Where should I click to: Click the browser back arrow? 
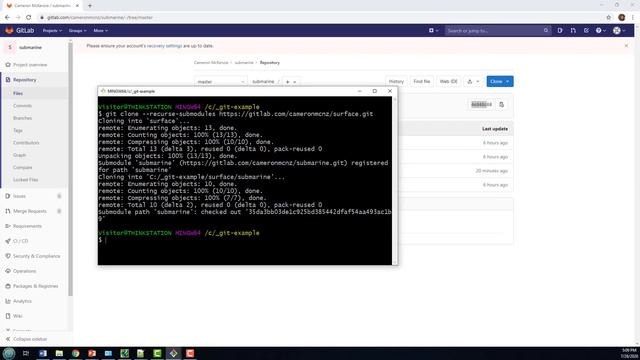click(x=7, y=18)
